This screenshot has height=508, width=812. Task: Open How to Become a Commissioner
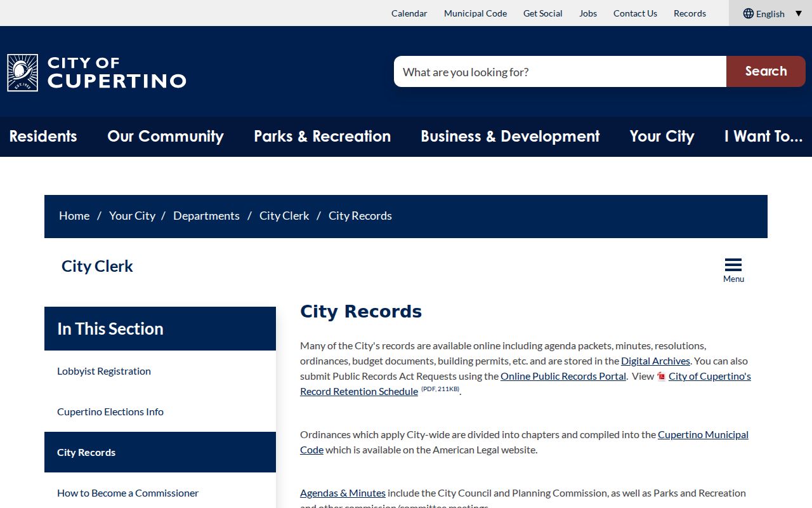pos(160,493)
